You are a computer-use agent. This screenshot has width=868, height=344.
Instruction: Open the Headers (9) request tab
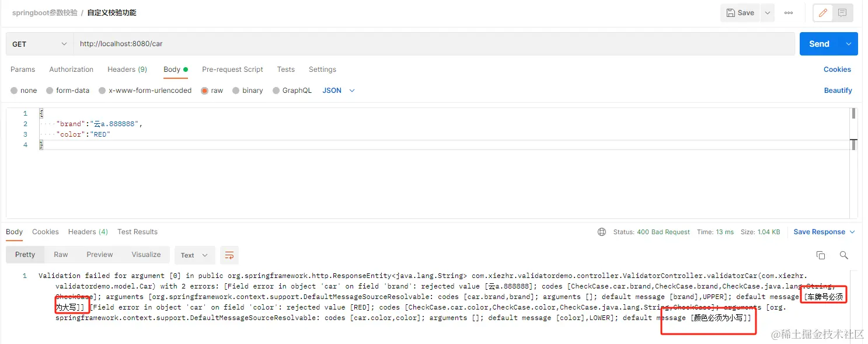coord(127,70)
